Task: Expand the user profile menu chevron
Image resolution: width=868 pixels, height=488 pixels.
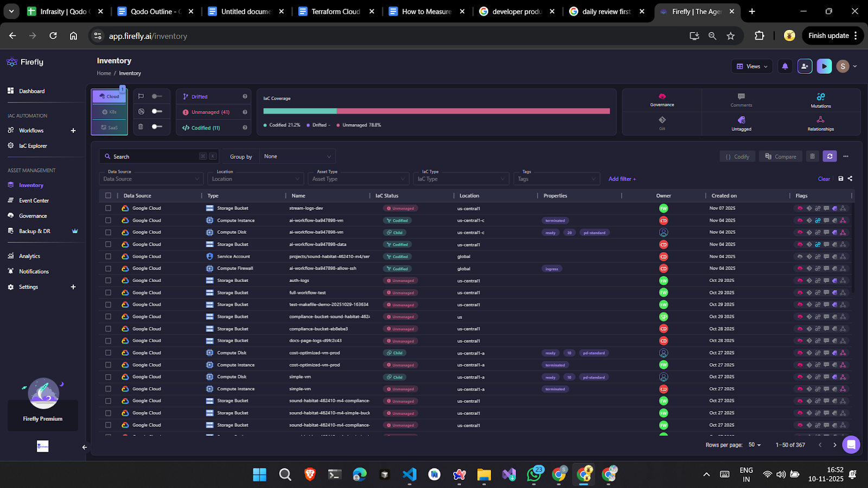Action: tap(855, 66)
